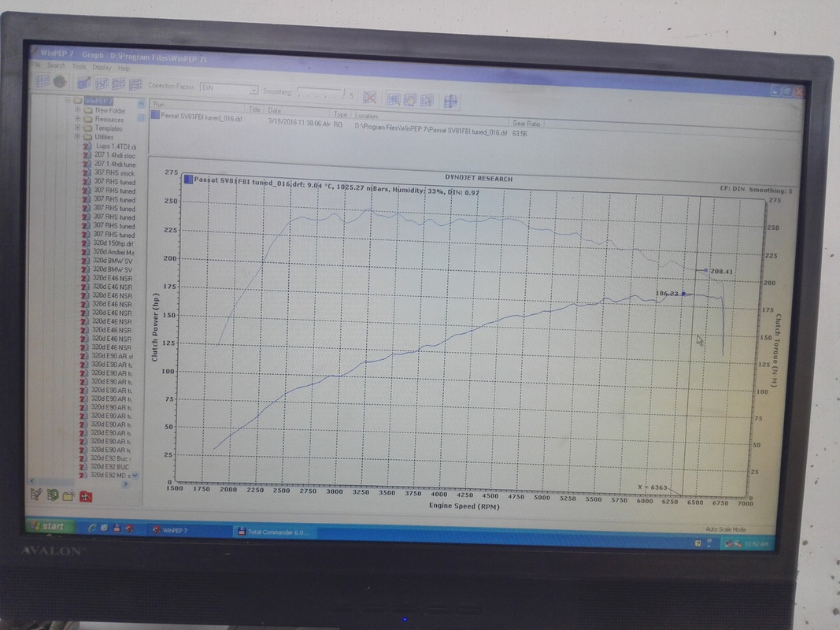Switch to Total Commander in the taskbar
This screenshot has height=630, width=840.
point(274,532)
